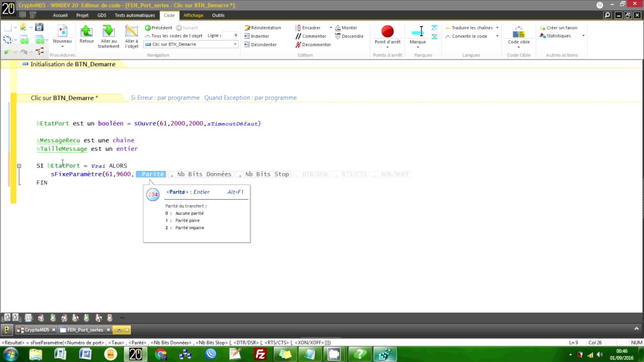Screen dimensions: 644x362
Task: Close the FEN_Port_series document tab
Action: pos(108,330)
